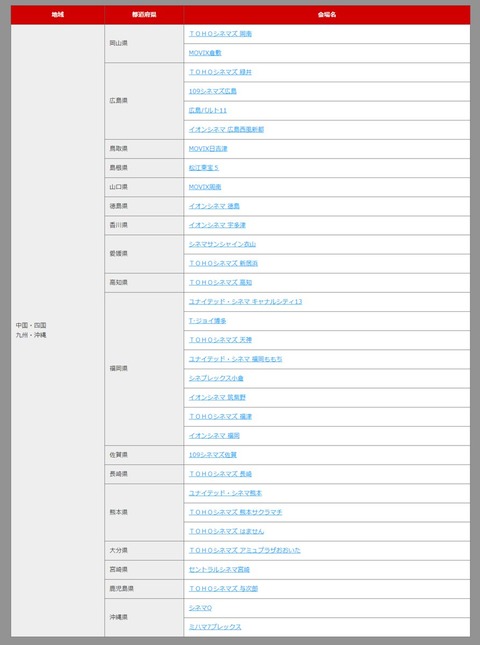Image resolution: width=480 pixels, height=645 pixels.
Task: Open the MOVIX日吉津 link
Action: pos(208,148)
